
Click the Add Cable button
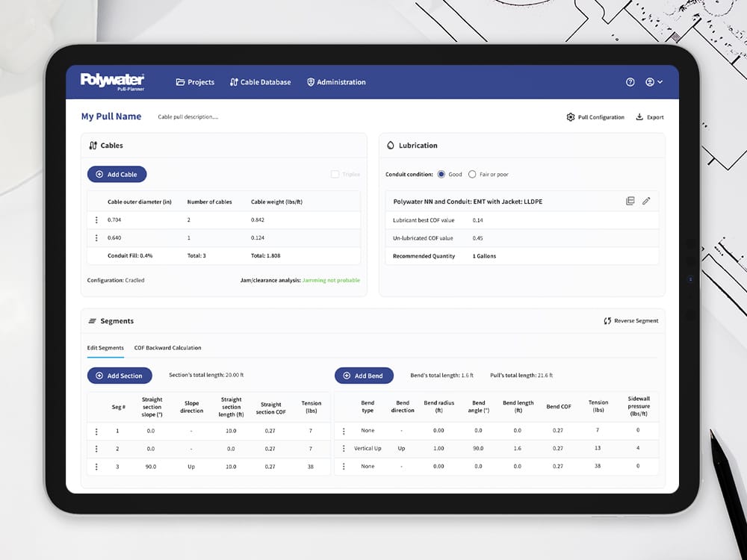pyautogui.click(x=117, y=174)
